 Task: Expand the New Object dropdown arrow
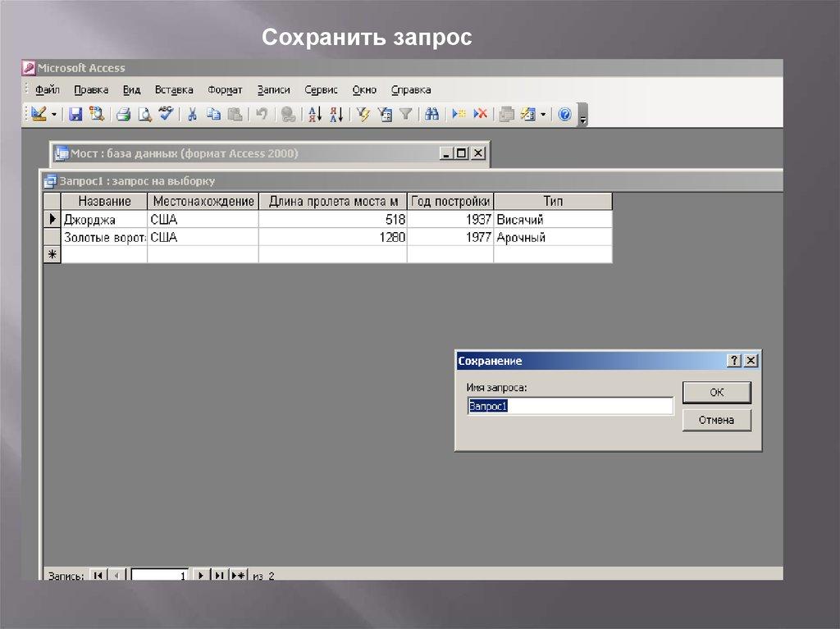[x=542, y=115]
